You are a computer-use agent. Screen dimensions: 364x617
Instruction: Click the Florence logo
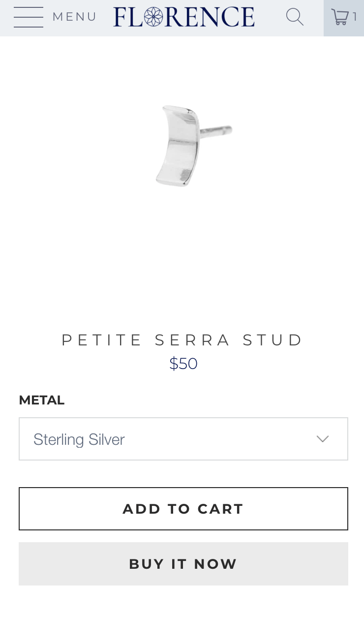click(183, 17)
